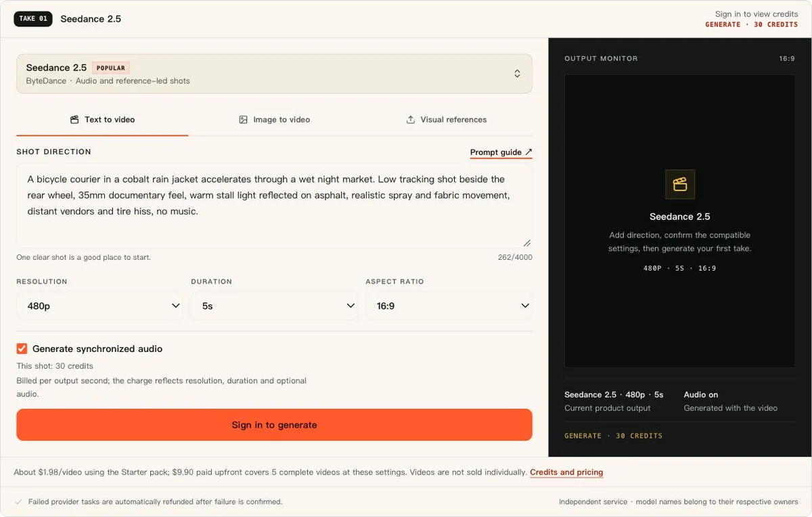This screenshot has width=812, height=517.
Task: Click 'Seedance 2.5 · 480p · 5s' summary
Action: pos(614,395)
